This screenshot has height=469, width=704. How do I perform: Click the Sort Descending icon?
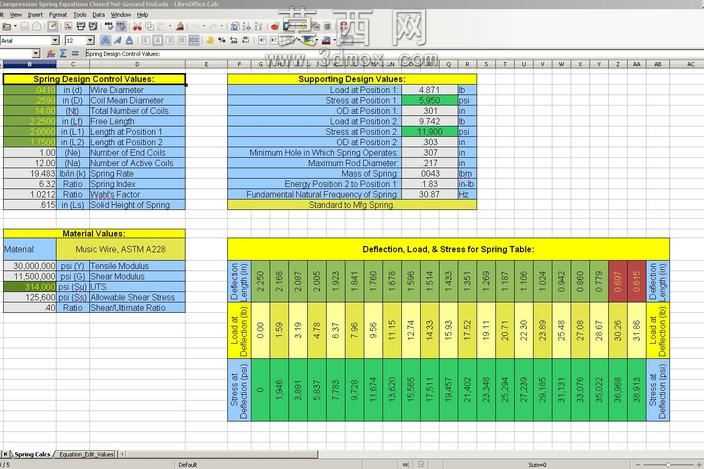tap(258, 27)
